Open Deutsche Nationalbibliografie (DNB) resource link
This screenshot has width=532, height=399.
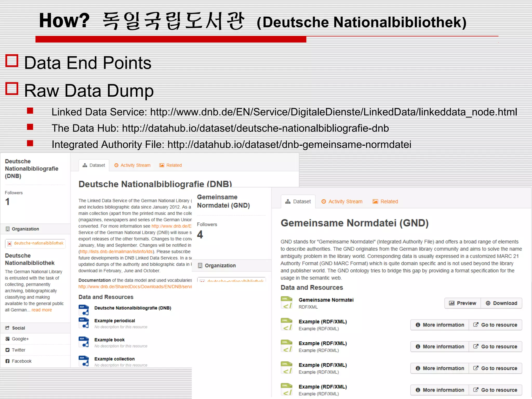coord(133,308)
